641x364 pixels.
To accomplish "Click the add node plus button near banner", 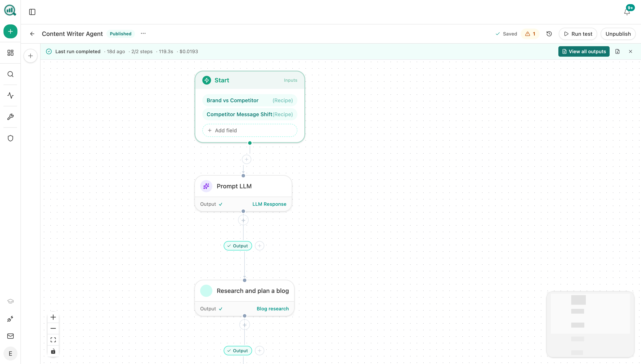I will click(x=31, y=56).
